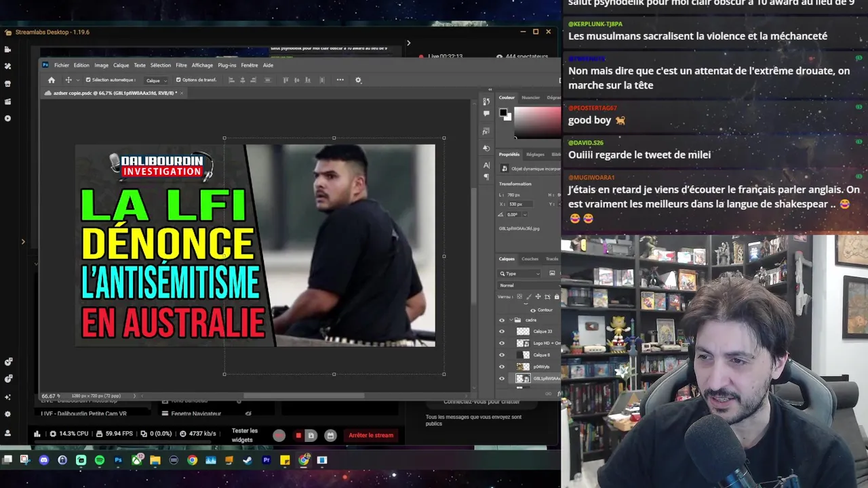
Task: Open the gear settings in Photoshop options bar
Action: (x=358, y=80)
